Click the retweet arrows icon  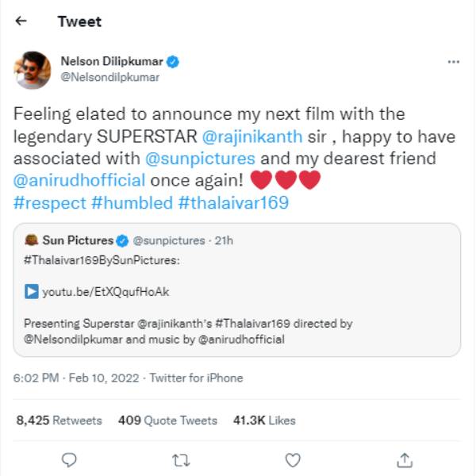point(181,459)
